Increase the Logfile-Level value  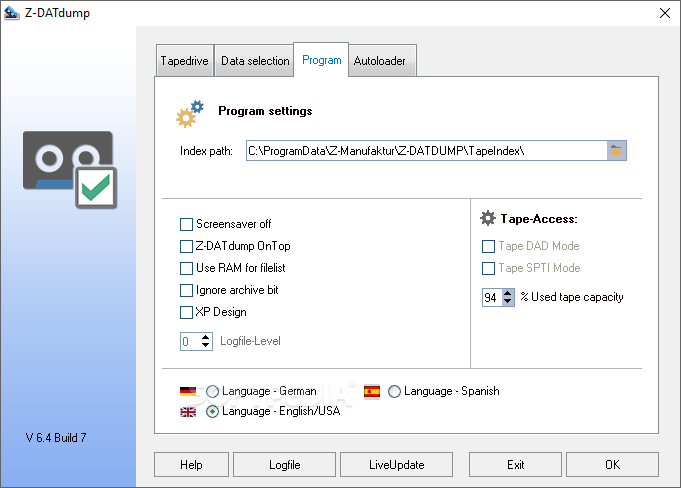[206, 337]
